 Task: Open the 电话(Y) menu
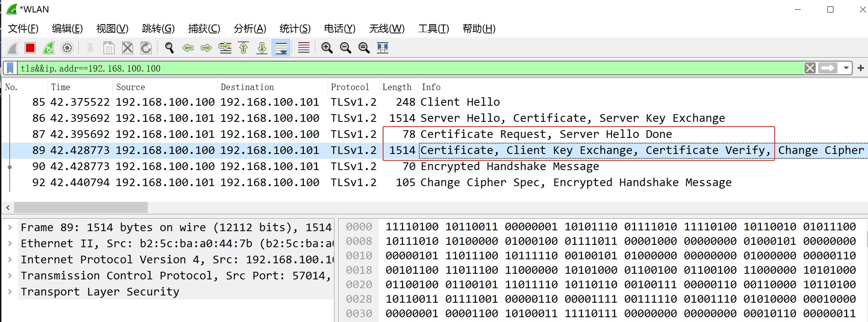click(x=340, y=29)
